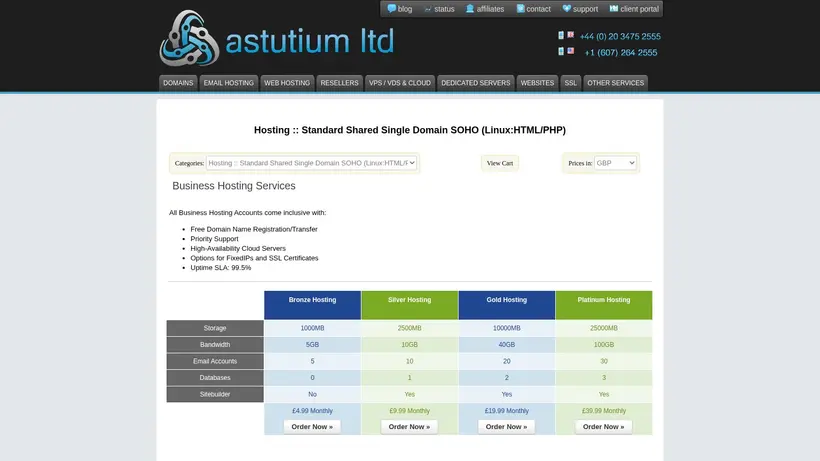Click the UK flag phone icon
The height and width of the screenshot is (461, 820).
pos(566,35)
